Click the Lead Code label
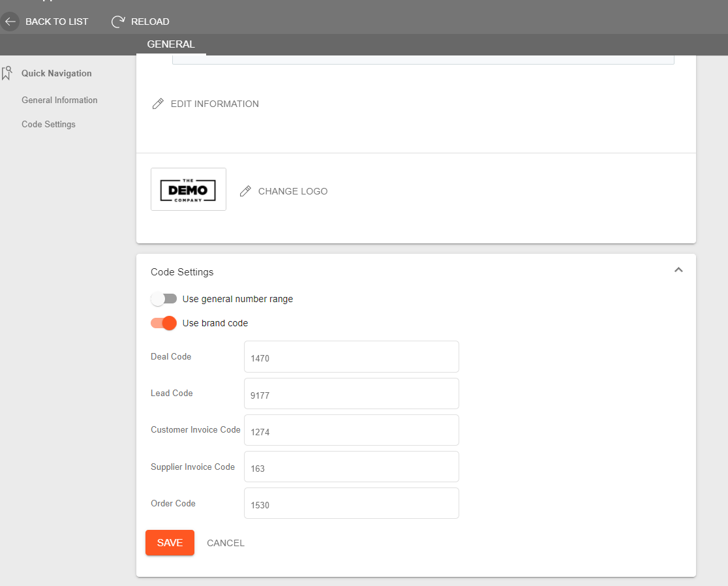Screen dimensions: 728x586 [x=172, y=393]
